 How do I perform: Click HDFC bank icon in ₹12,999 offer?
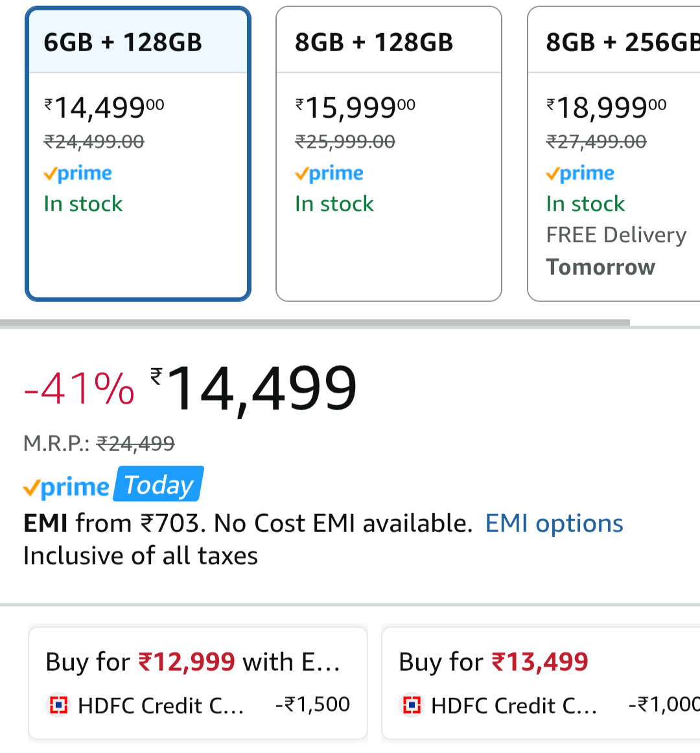(59, 704)
